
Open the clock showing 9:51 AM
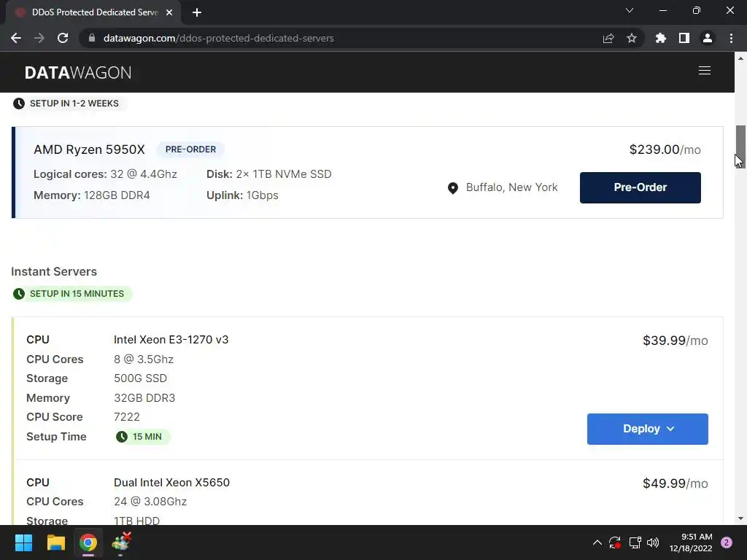(x=691, y=542)
